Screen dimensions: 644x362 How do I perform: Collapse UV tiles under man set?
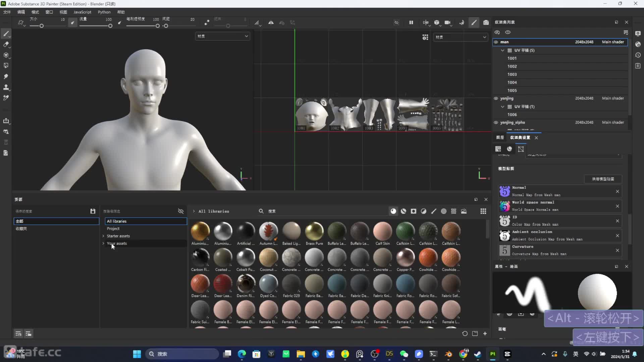502,50
